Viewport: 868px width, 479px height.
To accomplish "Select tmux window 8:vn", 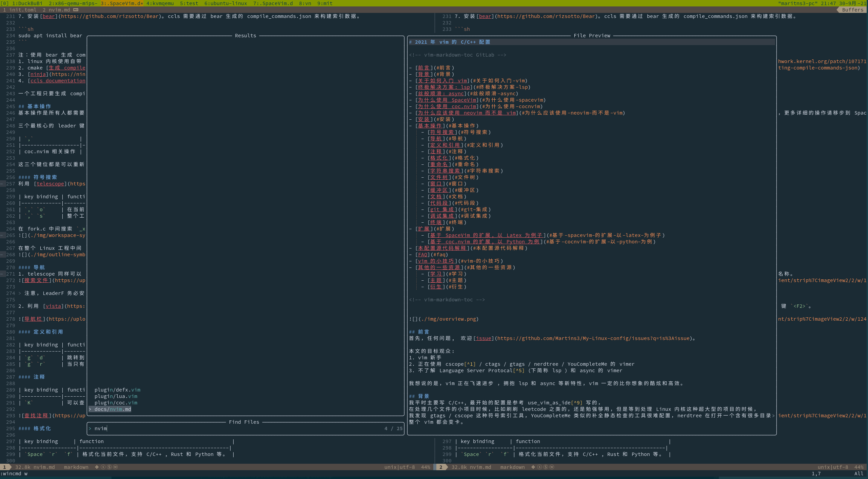I will click(x=305, y=3).
